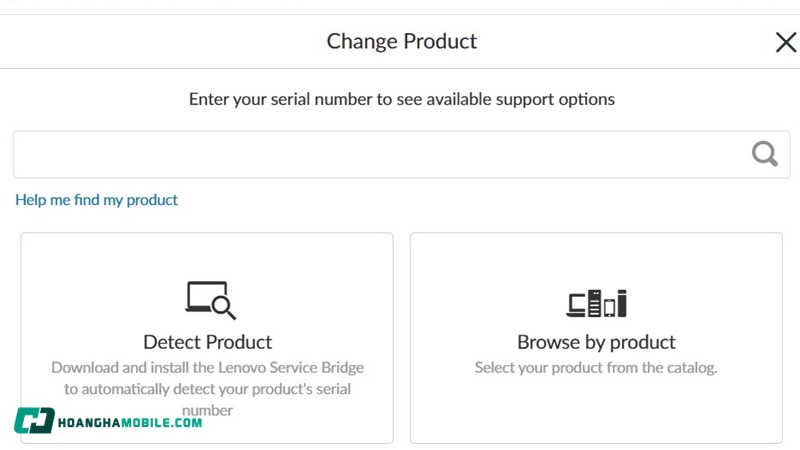Close the Change Product dialog

coord(785,42)
